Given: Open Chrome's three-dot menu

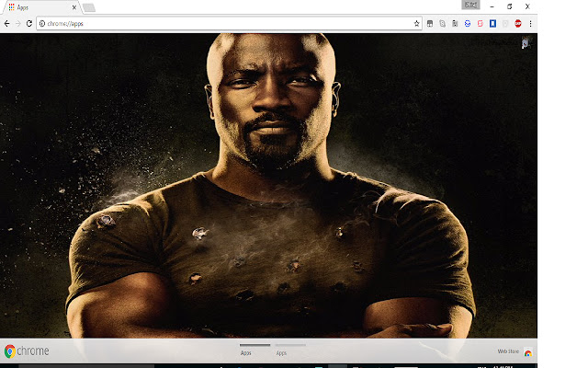Looking at the screenshot, I should pos(530,24).
